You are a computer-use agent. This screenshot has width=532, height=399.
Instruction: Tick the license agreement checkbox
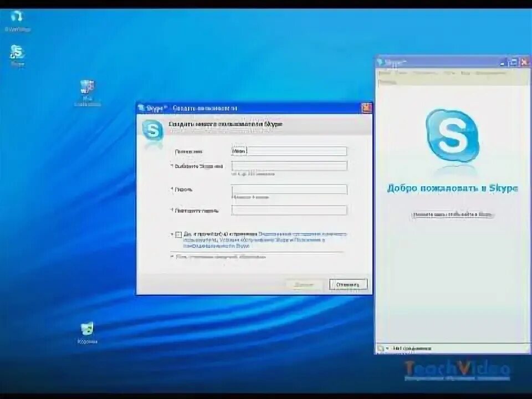click(178, 235)
